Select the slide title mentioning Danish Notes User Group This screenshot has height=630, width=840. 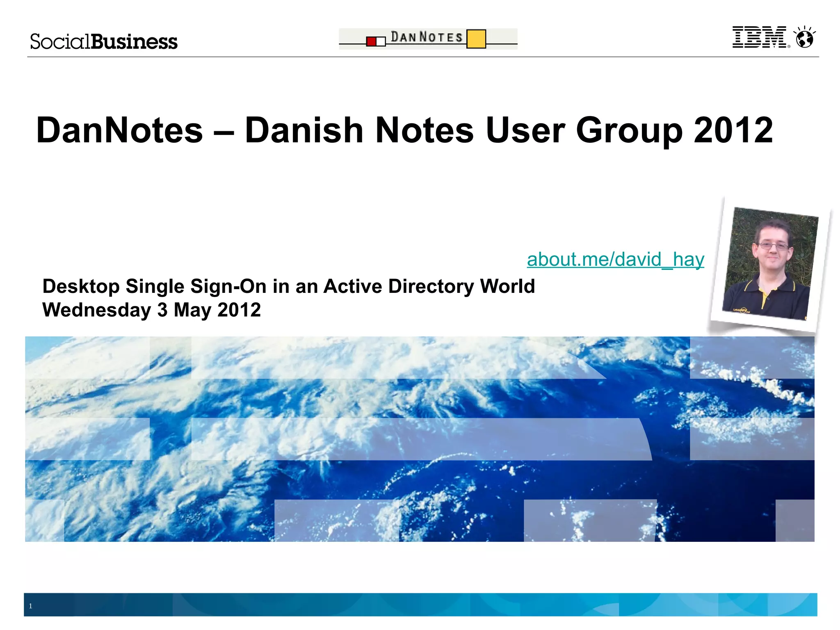404,130
